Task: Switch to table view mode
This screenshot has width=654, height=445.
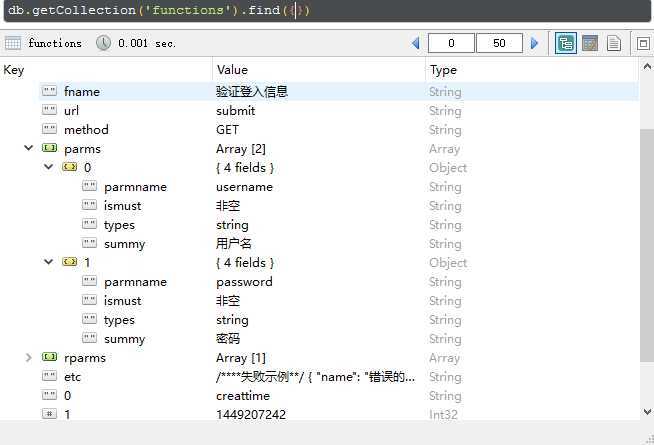Action: (x=590, y=43)
